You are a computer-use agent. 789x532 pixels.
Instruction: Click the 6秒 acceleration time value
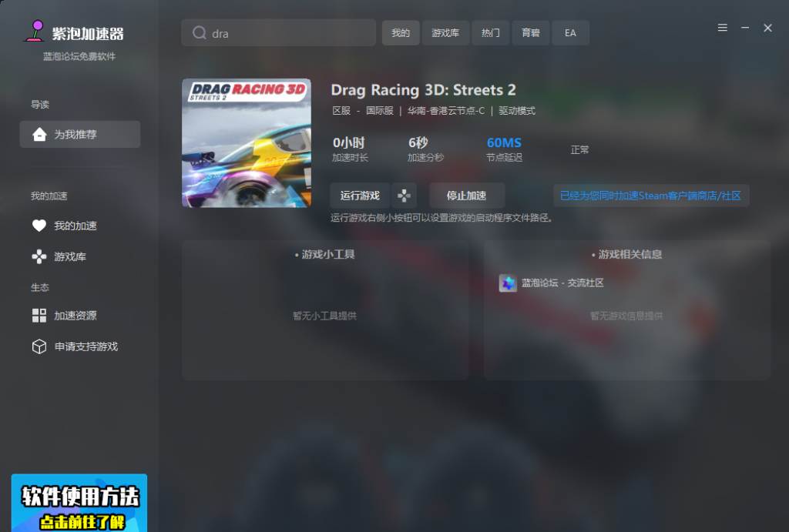418,142
